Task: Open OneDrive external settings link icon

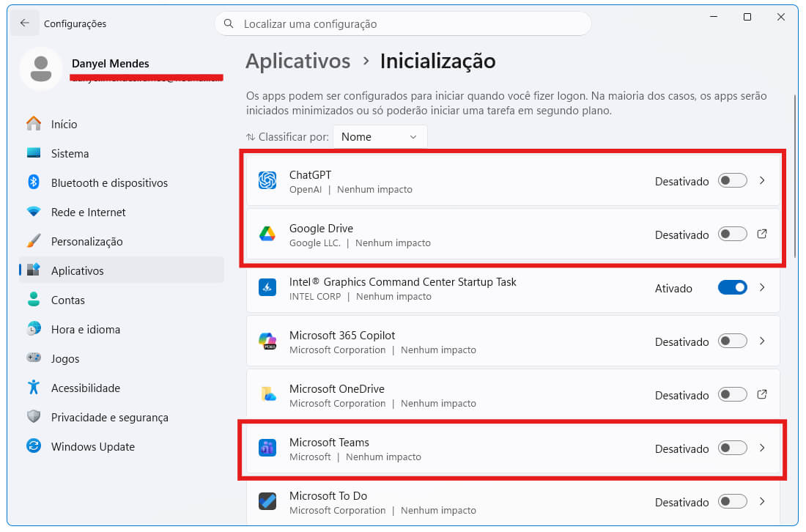Action: point(762,394)
